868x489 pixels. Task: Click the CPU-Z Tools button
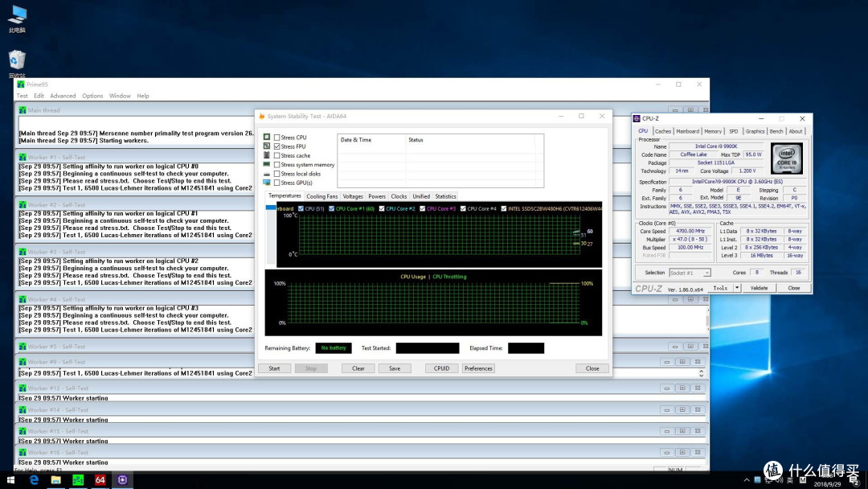[x=720, y=288]
